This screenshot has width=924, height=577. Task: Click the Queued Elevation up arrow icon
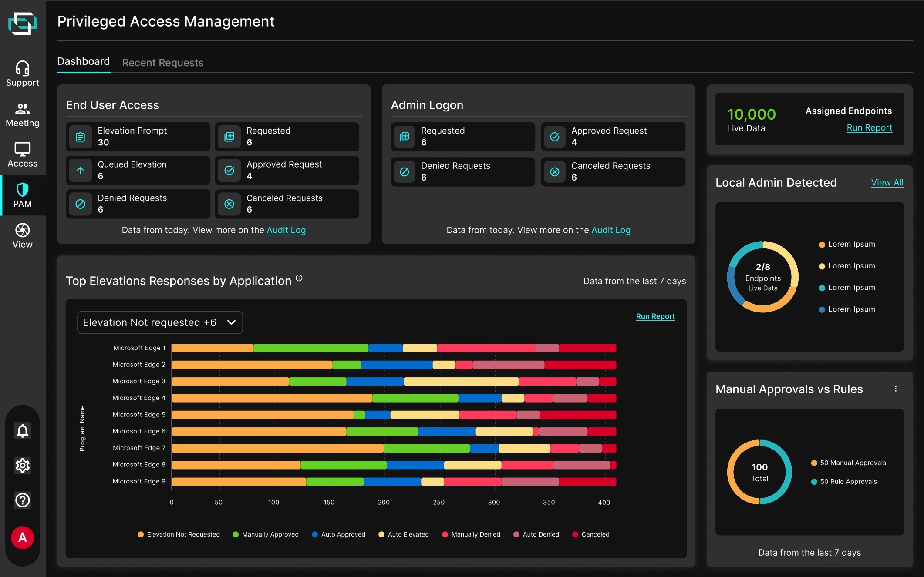81,171
